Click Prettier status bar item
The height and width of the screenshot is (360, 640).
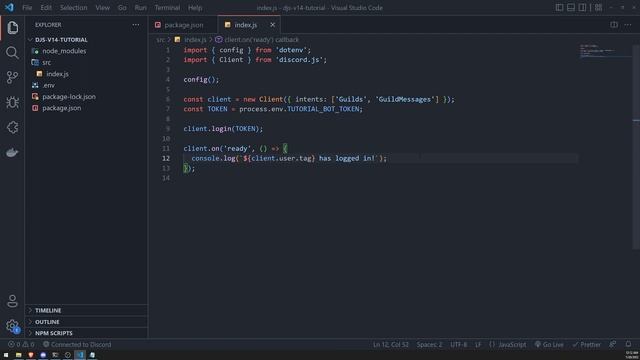point(587,344)
